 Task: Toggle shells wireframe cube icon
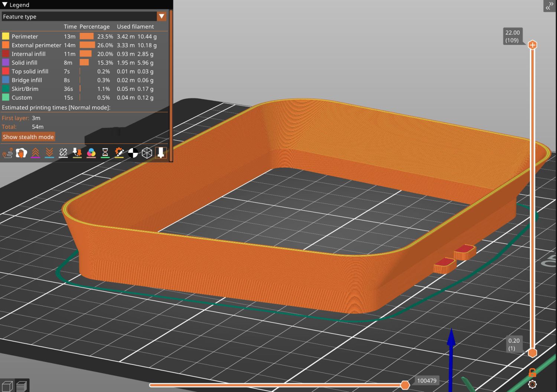pos(147,153)
